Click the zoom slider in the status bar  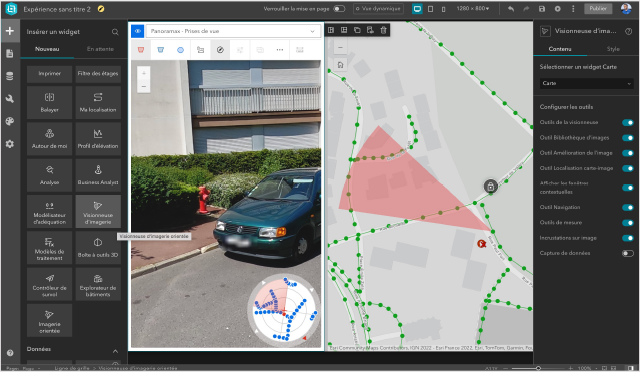[x=538, y=368]
